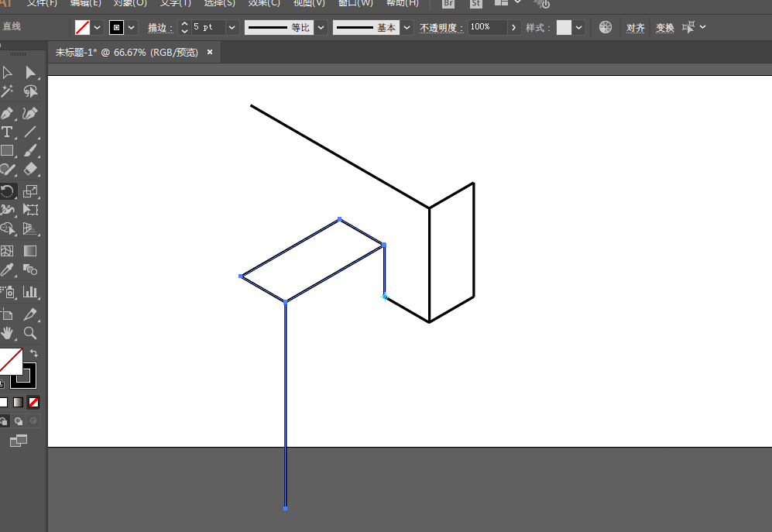Select the Type tool

point(8,132)
